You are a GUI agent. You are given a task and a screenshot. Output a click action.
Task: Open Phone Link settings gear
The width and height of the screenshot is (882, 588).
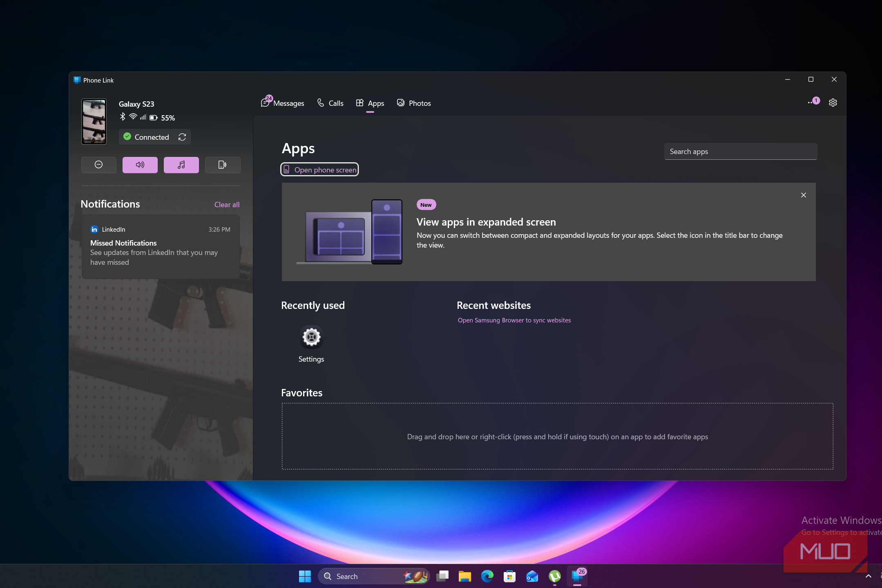[833, 103]
